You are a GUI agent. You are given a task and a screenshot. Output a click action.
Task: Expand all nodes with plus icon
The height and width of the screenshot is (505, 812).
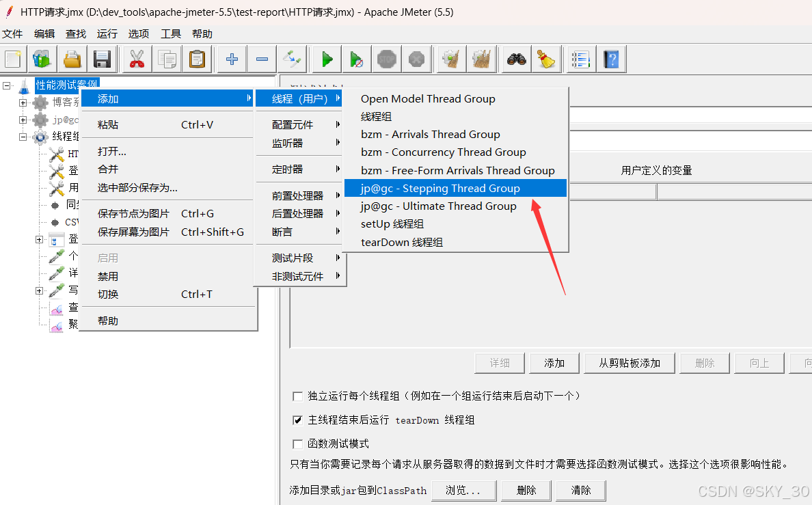click(x=232, y=59)
